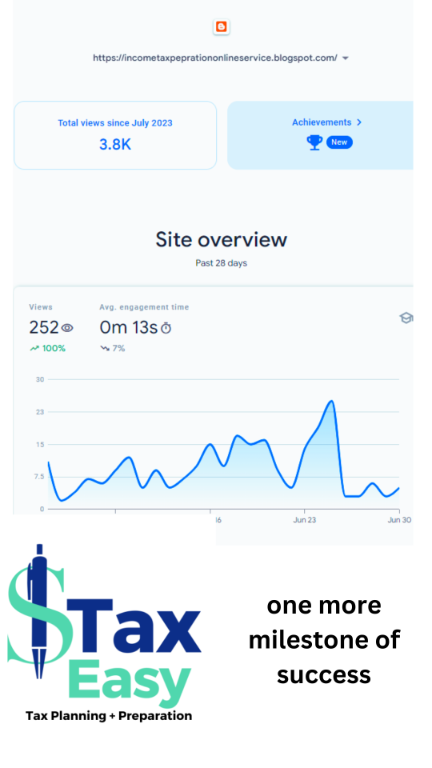Click the green upward trend arrow icon
The height and width of the screenshot is (768, 432).
click(34, 348)
